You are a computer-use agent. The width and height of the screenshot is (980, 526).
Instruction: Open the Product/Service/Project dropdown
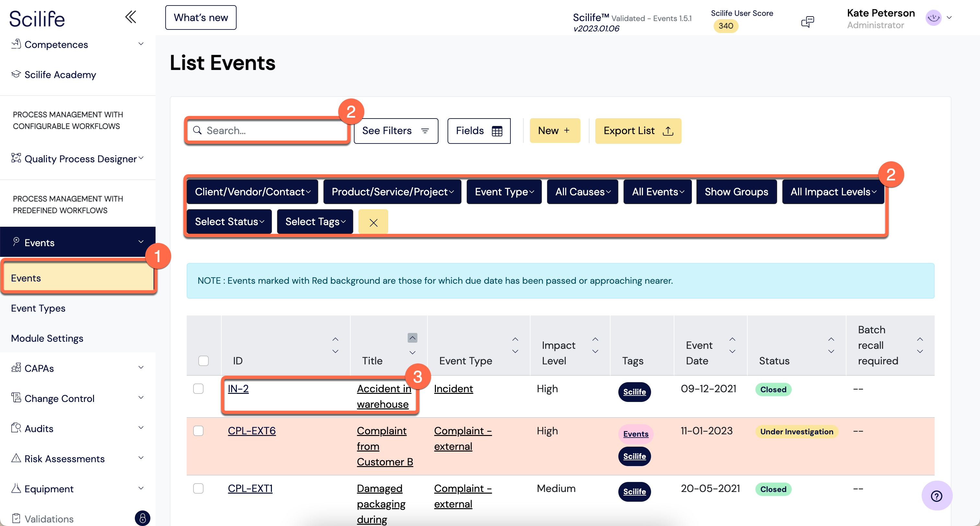click(x=392, y=192)
